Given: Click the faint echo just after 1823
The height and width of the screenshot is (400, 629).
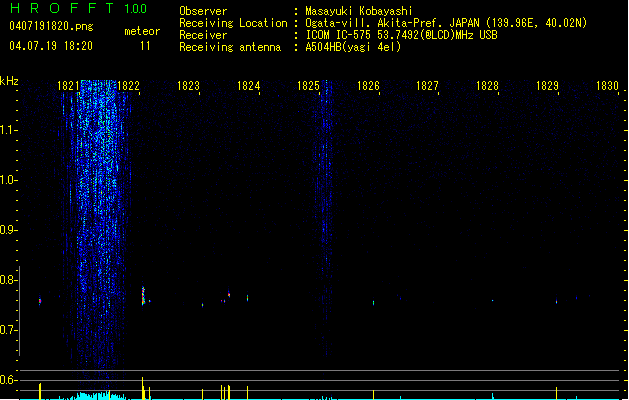Looking at the screenshot, I should pos(203,305).
